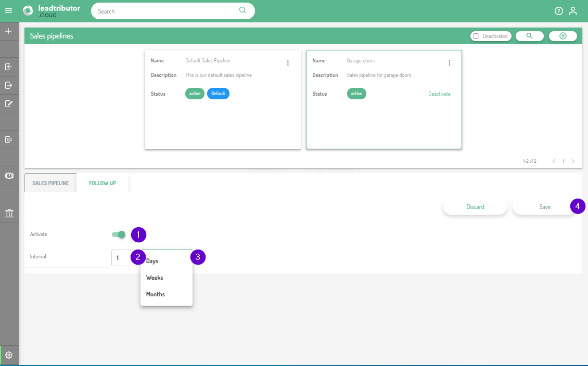This screenshot has width=588, height=366.
Task: Check the Deactivated checkbox
Action: [x=476, y=36]
